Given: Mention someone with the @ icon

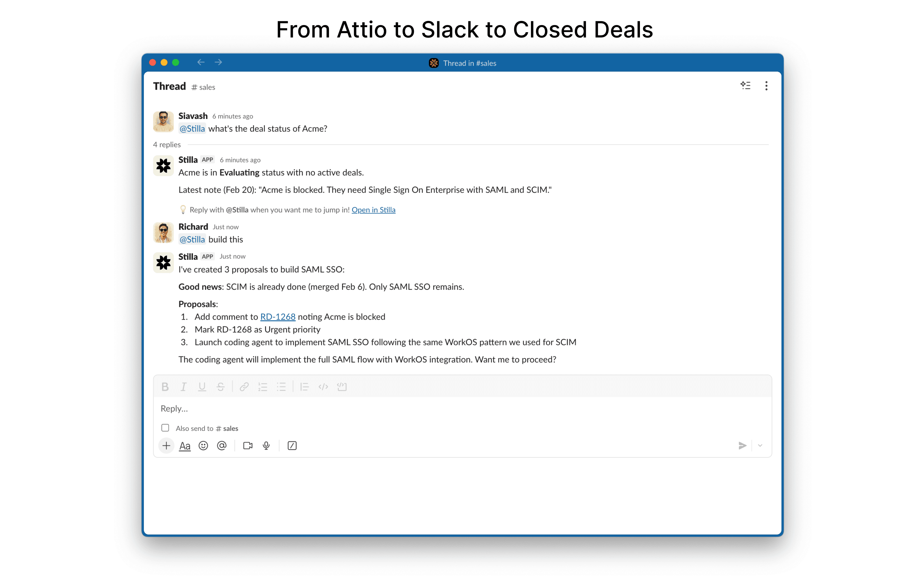Looking at the screenshot, I should 222,445.
